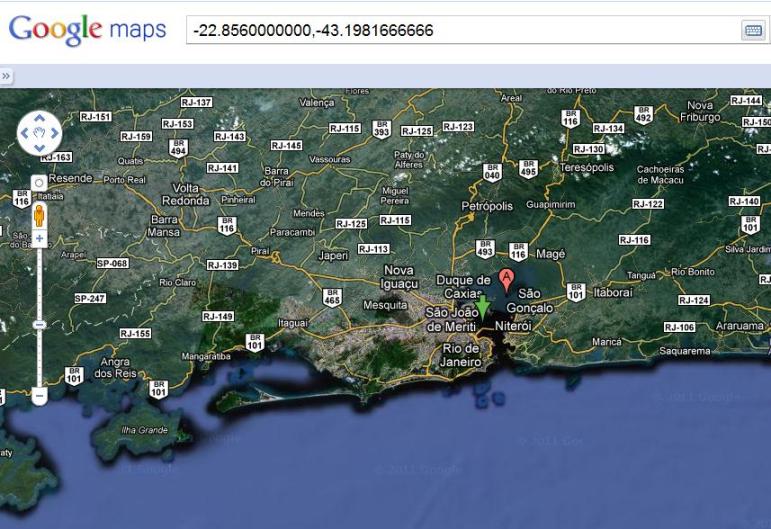The height and width of the screenshot is (529, 771).
Task: Click the SP-247 road shield
Action: 90,298
